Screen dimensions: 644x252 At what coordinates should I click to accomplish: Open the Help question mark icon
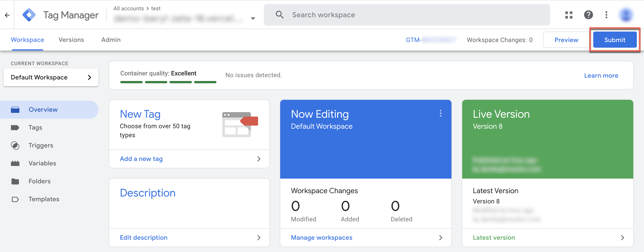(x=589, y=15)
